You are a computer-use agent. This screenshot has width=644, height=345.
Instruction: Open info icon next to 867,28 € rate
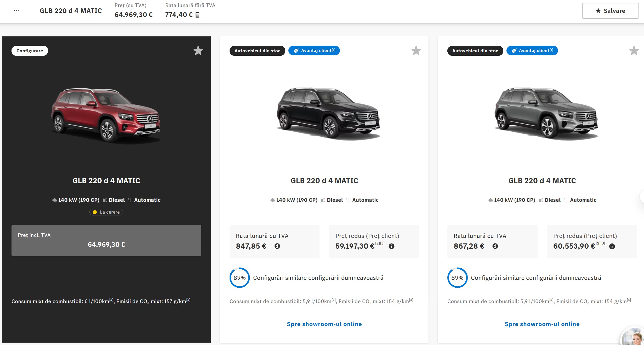495,246
